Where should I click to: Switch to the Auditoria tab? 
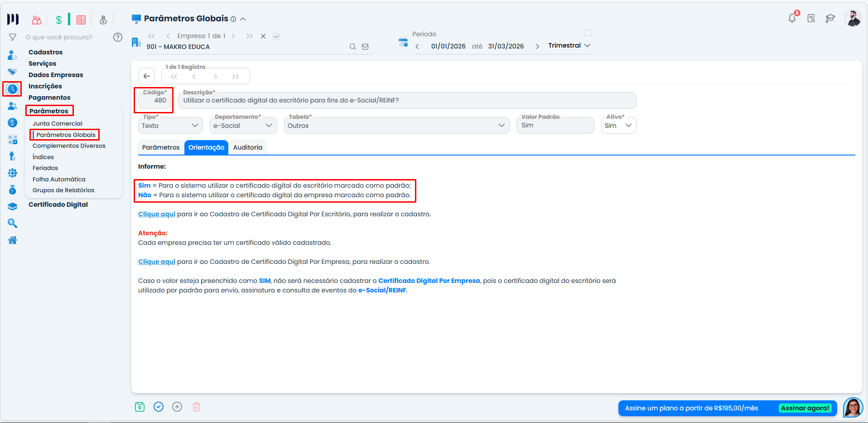click(x=248, y=147)
